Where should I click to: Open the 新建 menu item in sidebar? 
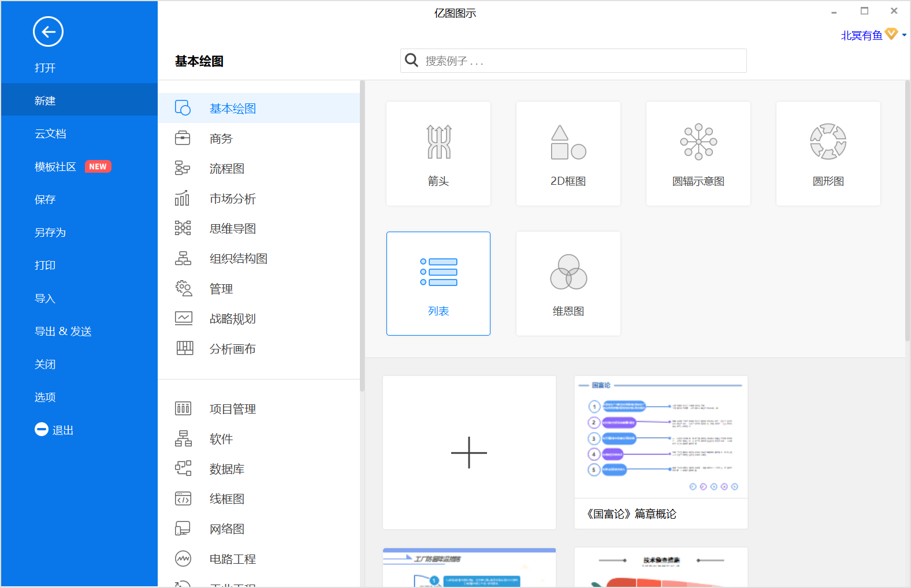pyautogui.click(x=45, y=101)
